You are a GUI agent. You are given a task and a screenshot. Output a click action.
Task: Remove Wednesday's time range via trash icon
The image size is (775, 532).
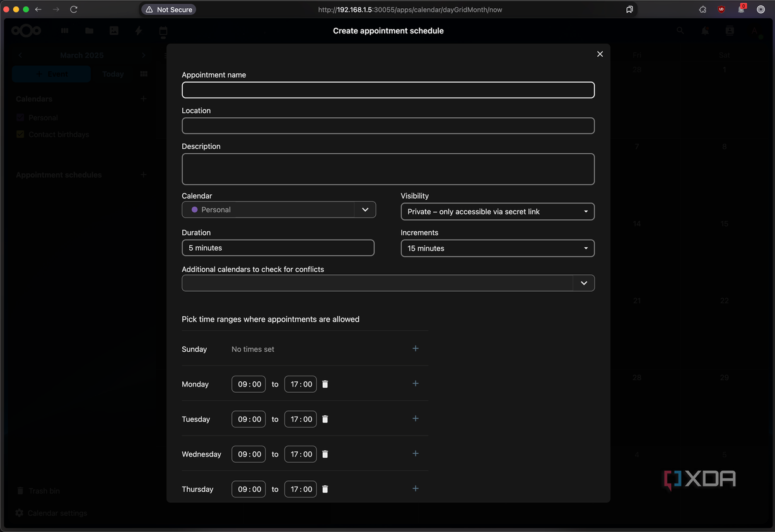click(325, 454)
